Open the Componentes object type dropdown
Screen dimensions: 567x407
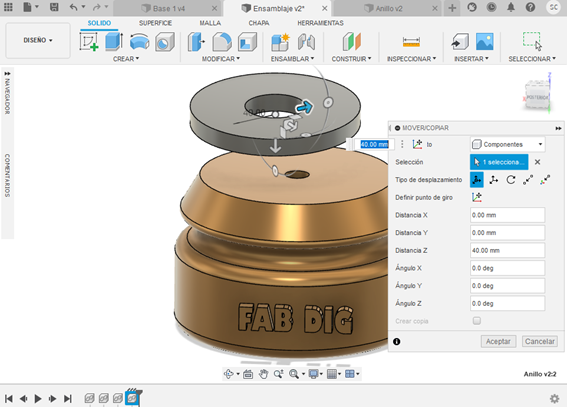(x=508, y=144)
